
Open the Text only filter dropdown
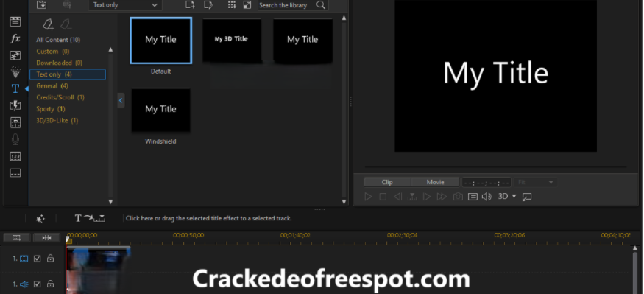[x=125, y=5]
